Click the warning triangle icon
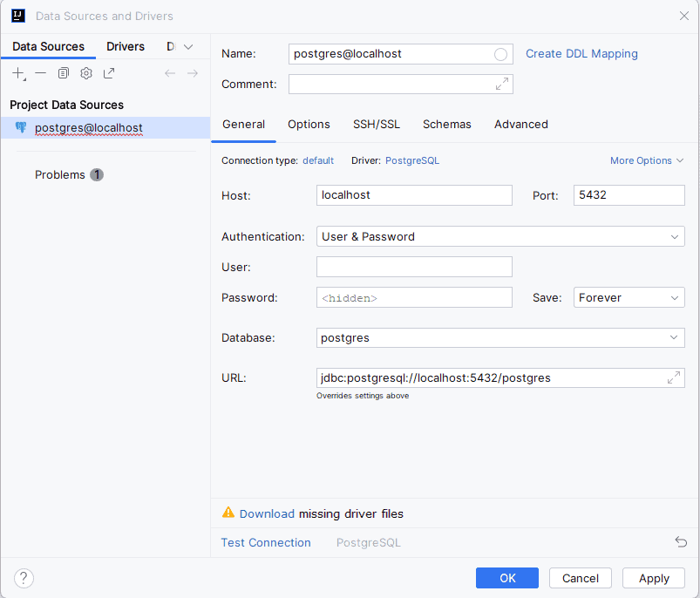 pos(228,513)
